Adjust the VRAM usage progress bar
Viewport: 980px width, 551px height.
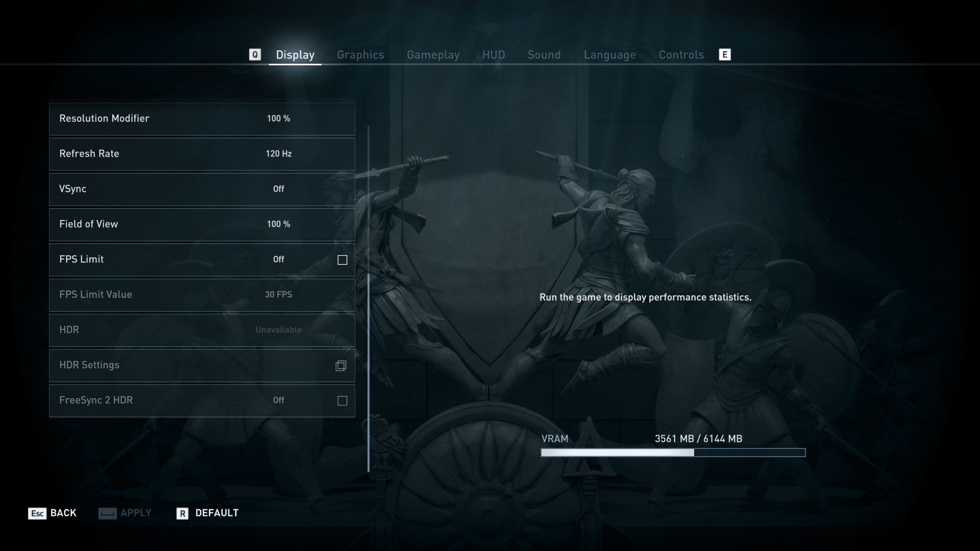click(x=673, y=452)
